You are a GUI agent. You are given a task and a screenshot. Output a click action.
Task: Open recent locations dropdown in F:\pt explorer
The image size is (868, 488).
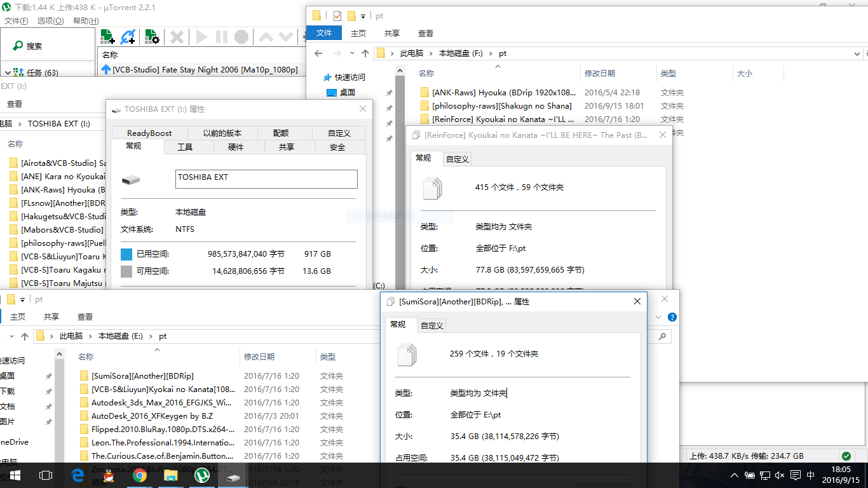(x=353, y=53)
